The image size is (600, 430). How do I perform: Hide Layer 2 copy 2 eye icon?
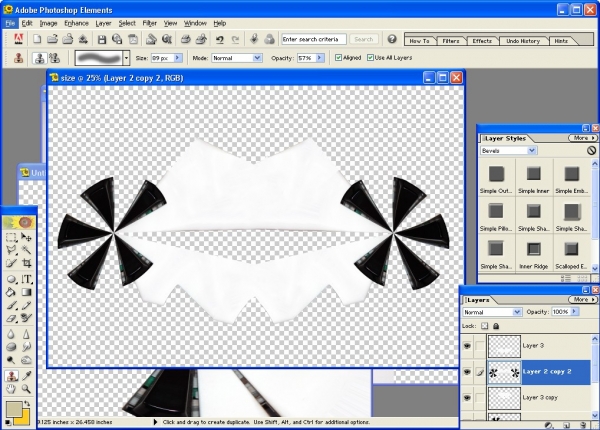(467, 372)
